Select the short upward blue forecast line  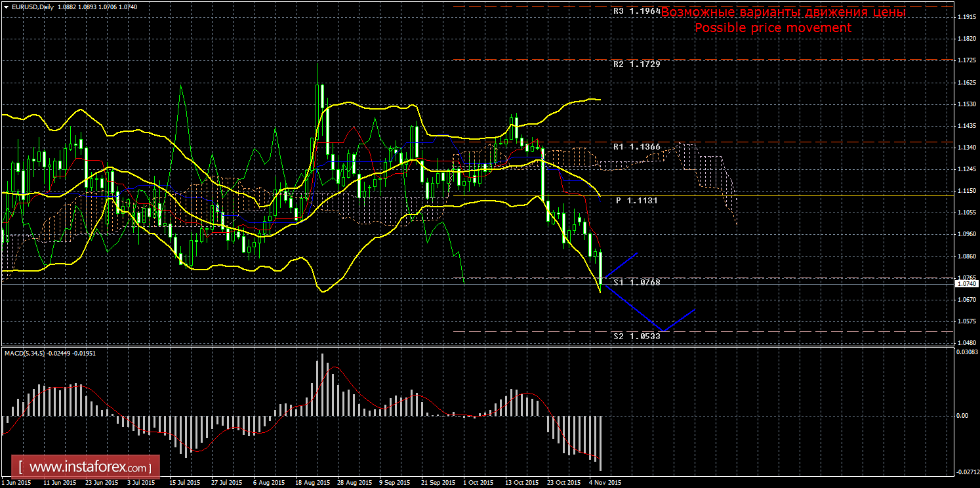point(620,265)
